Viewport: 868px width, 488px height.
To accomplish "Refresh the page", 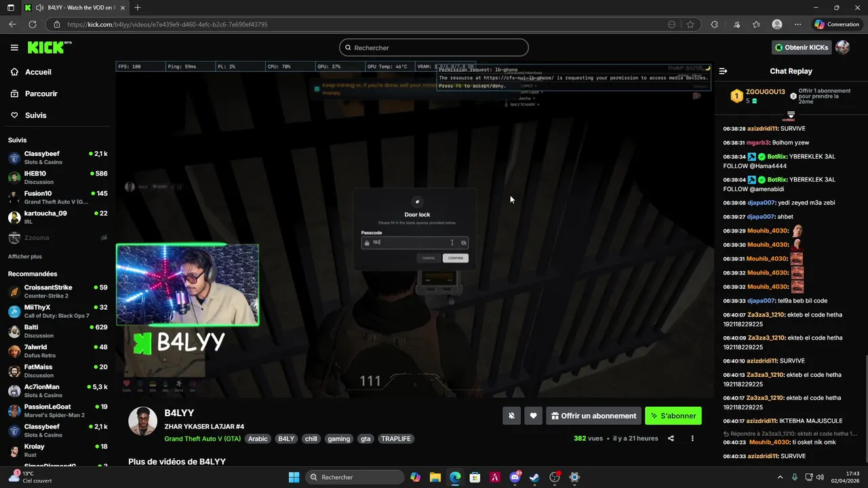I will pyautogui.click(x=32, y=24).
